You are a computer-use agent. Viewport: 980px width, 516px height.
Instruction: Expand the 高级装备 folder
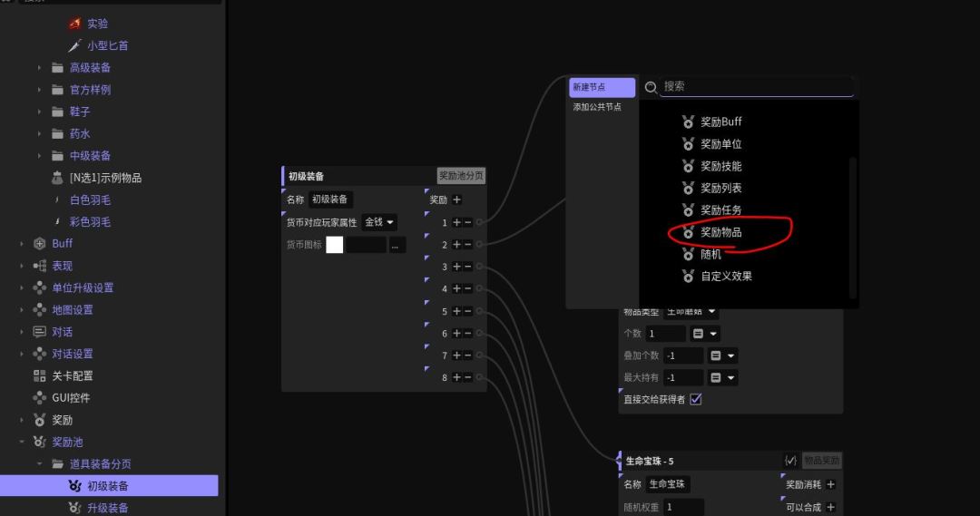tap(39, 67)
